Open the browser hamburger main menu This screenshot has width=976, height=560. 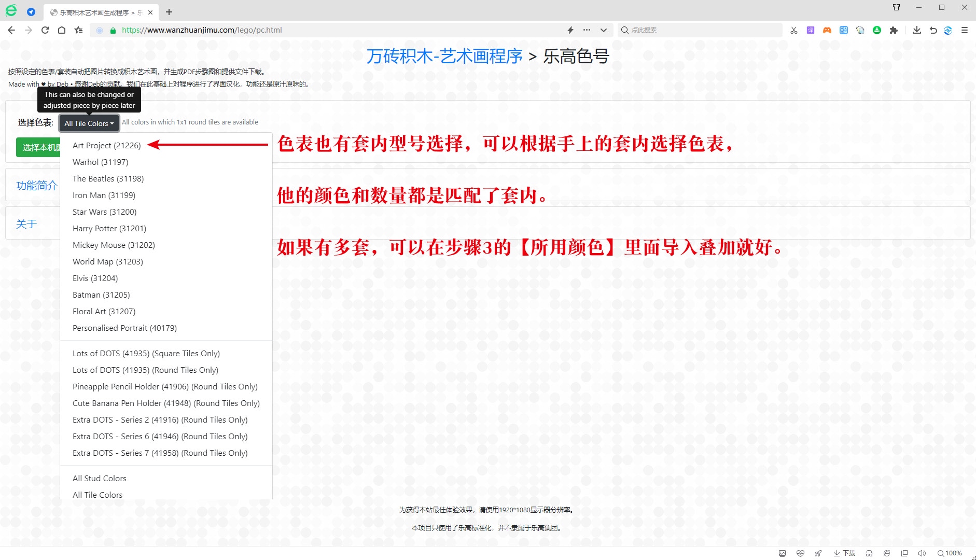(965, 30)
